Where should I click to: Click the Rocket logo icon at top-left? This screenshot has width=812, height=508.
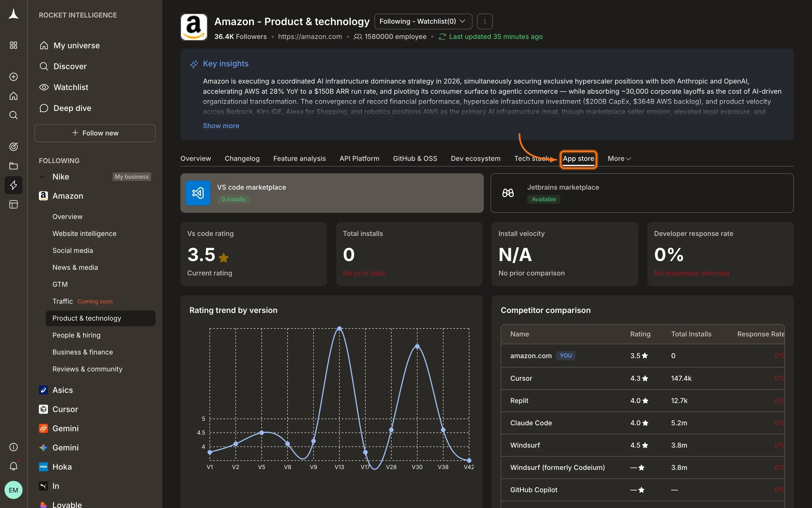14,14
